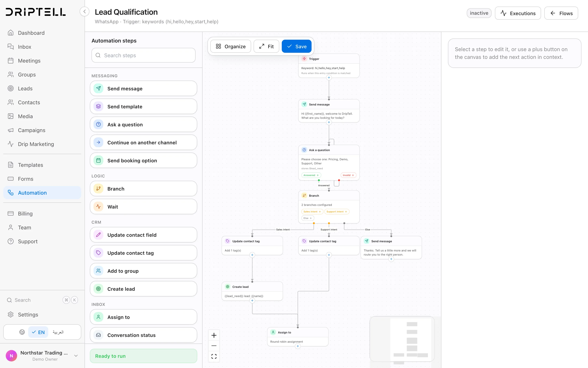This screenshot has width=588, height=368.
Task: Open Campaigns in sidebar
Action: 42,130
